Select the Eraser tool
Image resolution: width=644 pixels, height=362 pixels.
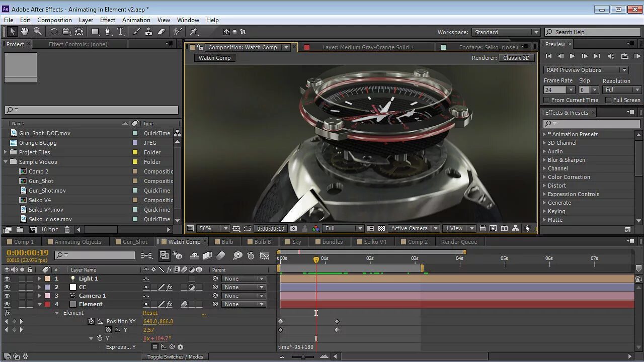coord(162,32)
